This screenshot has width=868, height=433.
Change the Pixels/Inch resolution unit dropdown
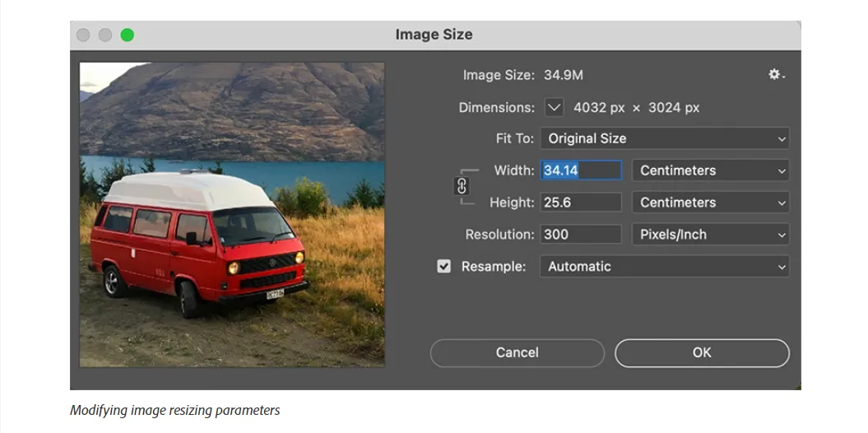click(x=709, y=235)
